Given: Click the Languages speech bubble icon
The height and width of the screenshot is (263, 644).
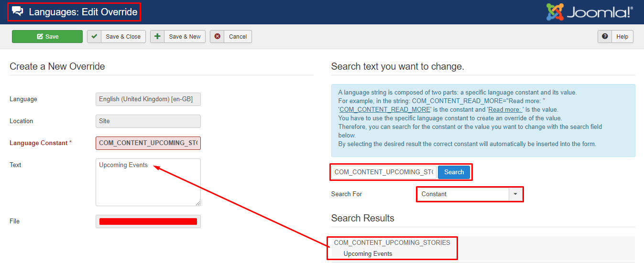Looking at the screenshot, I should coord(17,11).
